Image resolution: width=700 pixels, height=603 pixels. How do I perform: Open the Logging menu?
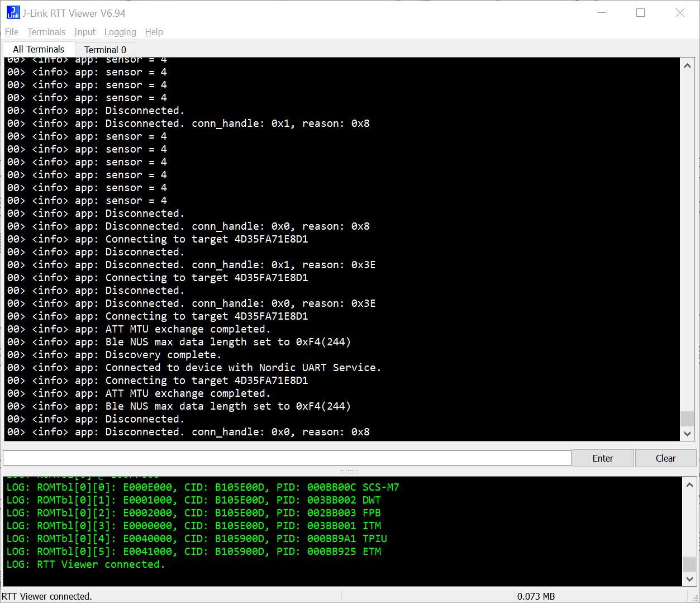(120, 32)
